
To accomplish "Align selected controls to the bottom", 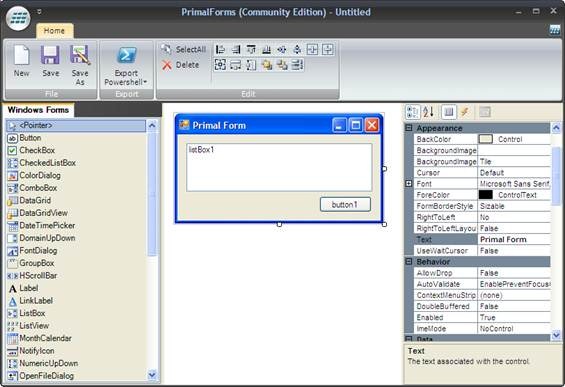I will point(266,49).
